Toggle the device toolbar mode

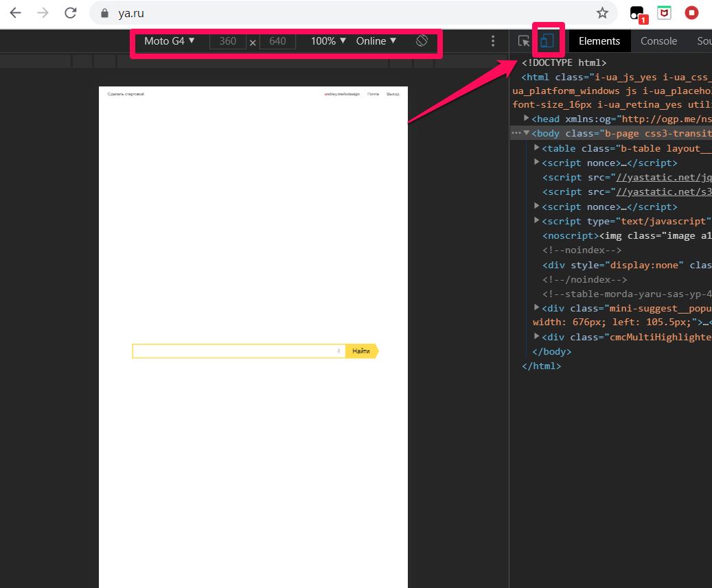547,41
